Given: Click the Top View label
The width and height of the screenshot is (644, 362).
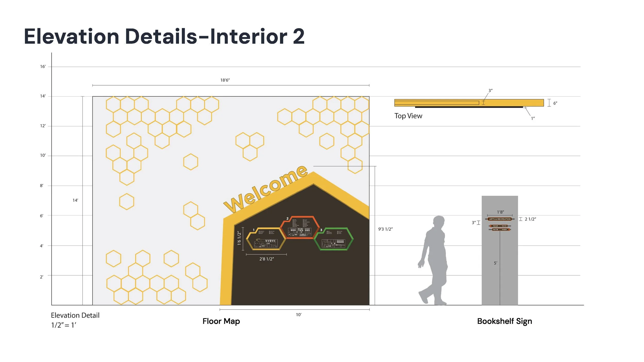Looking at the screenshot, I should click(x=408, y=116).
